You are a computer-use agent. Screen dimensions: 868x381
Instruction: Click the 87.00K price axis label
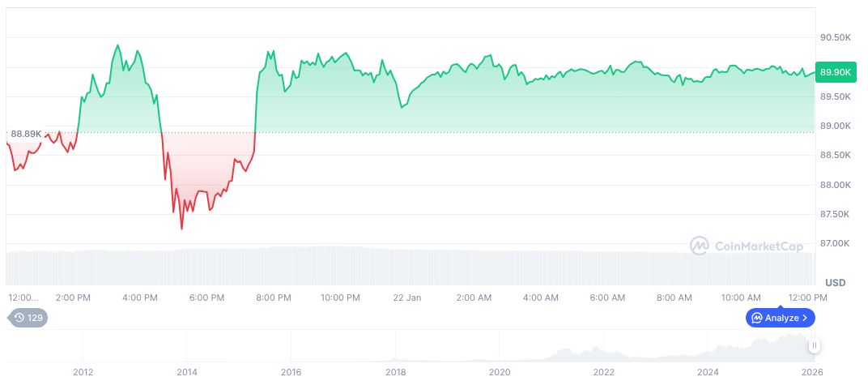coord(836,243)
